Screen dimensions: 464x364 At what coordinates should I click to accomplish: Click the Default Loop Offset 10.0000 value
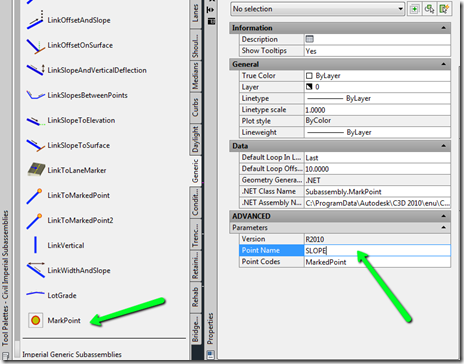[377, 169]
